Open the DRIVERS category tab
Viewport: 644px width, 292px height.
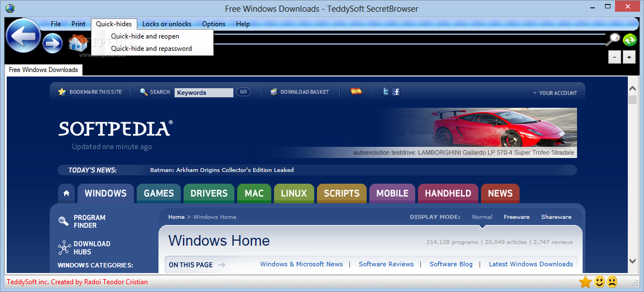[x=209, y=193]
